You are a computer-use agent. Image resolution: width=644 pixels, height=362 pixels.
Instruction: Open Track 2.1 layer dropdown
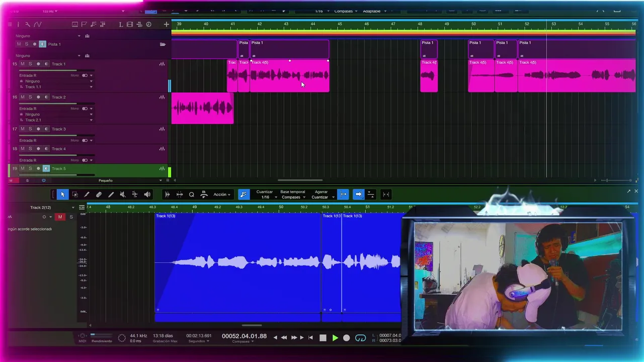pos(56,120)
